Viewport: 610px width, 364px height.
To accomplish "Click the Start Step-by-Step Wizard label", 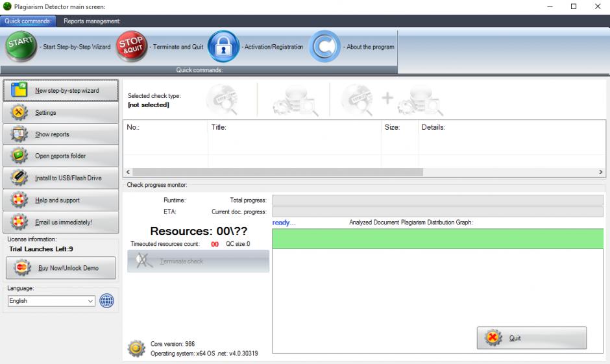I will coord(77,47).
